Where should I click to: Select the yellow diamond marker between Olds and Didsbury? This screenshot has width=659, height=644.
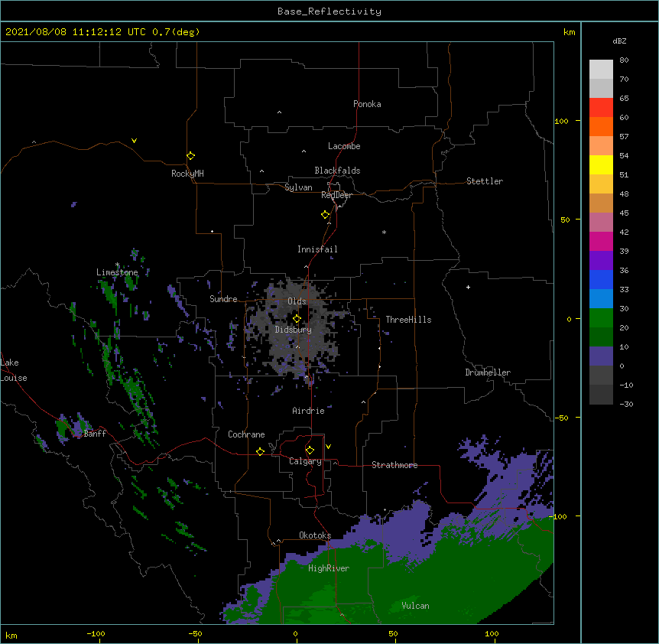pos(297,319)
